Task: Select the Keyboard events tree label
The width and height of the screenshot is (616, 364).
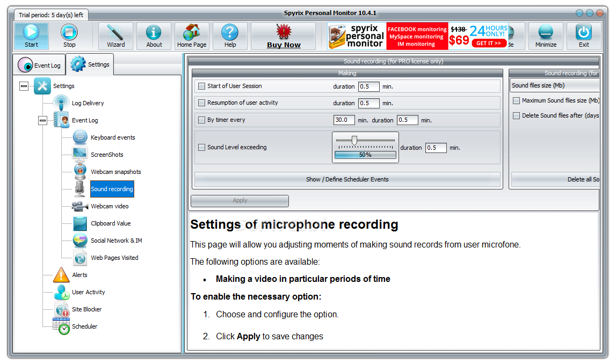Action: (113, 137)
